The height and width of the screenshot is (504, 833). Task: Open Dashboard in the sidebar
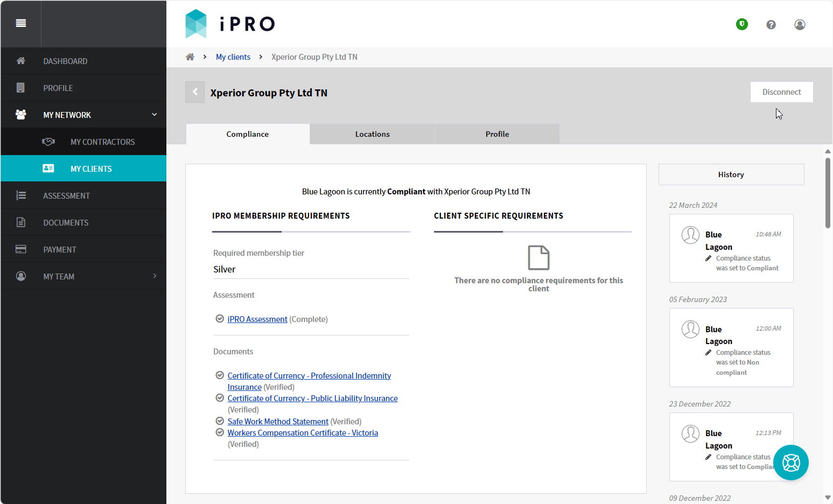[83, 61]
